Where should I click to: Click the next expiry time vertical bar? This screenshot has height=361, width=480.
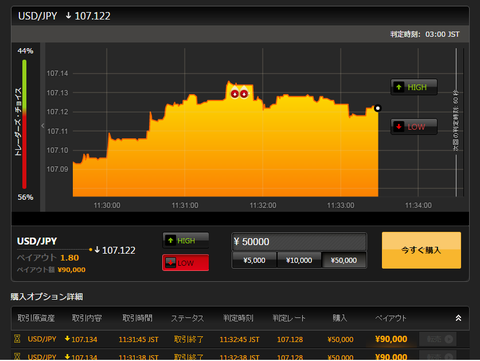456,122
